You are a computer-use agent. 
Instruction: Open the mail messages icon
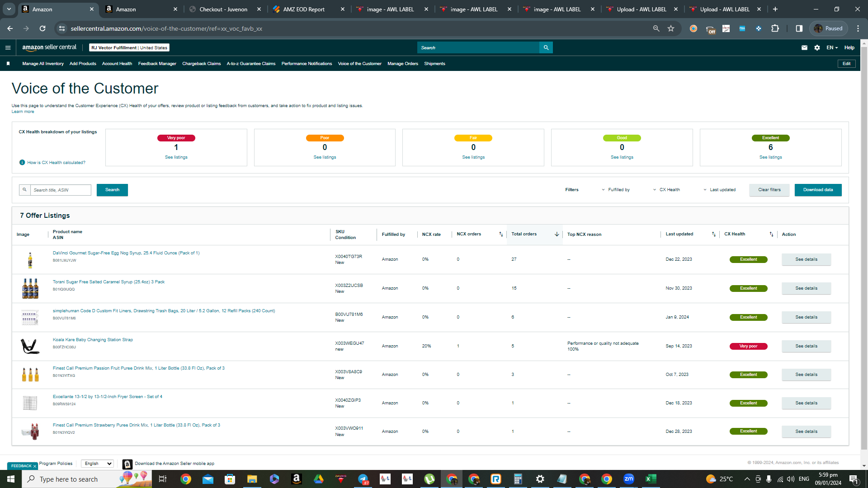(x=804, y=47)
